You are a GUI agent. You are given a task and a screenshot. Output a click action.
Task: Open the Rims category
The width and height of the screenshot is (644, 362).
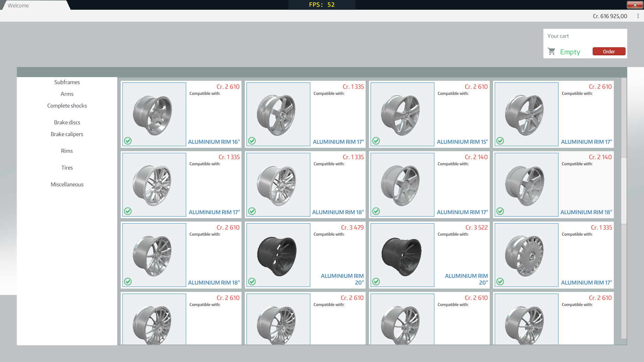pyautogui.click(x=67, y=151)
